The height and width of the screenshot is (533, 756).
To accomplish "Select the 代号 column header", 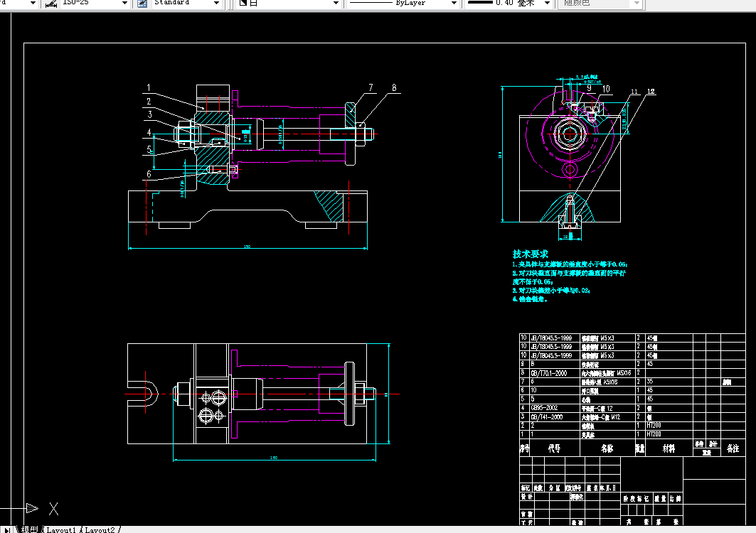I will tap(554, 448).
